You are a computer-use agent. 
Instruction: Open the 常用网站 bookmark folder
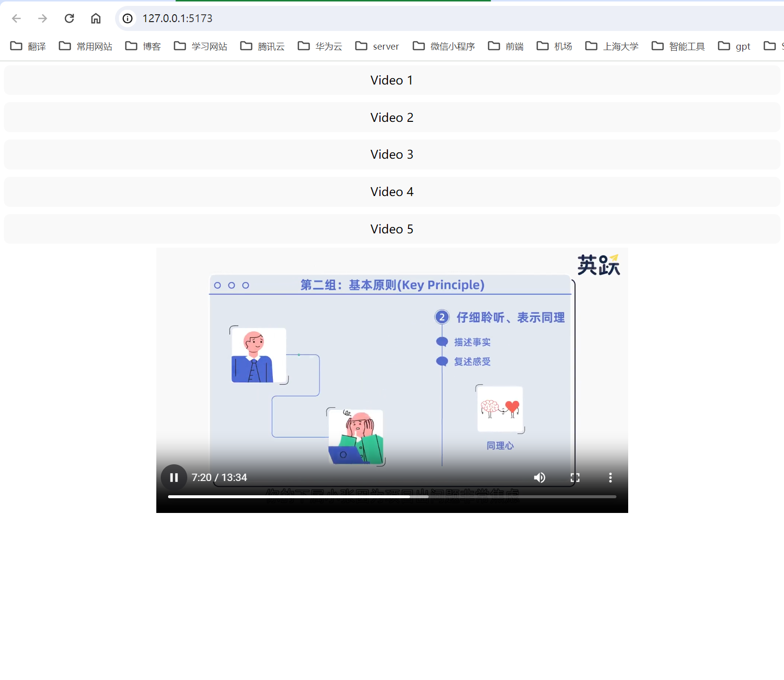point(86,46)
